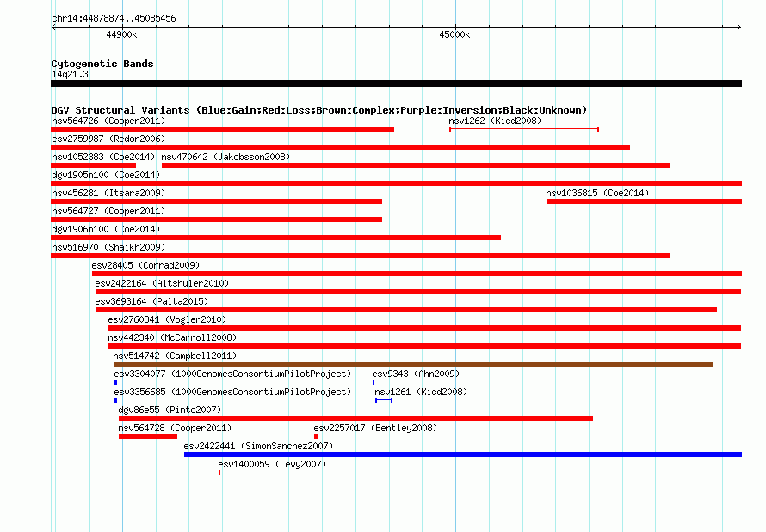Open the esv3693164 (Palta2015) label
766x532 pixels.
(151, 301)
